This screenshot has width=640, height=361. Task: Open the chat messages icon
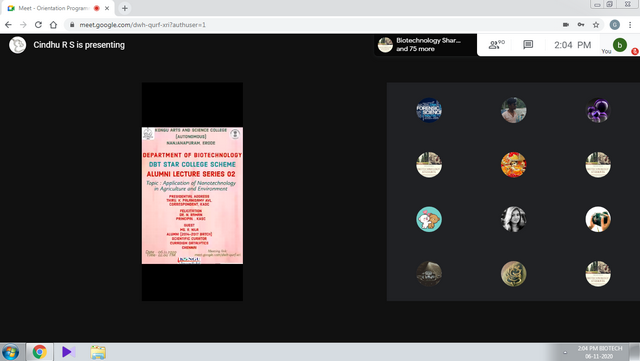pyautogui.click(x=528, y=45)
